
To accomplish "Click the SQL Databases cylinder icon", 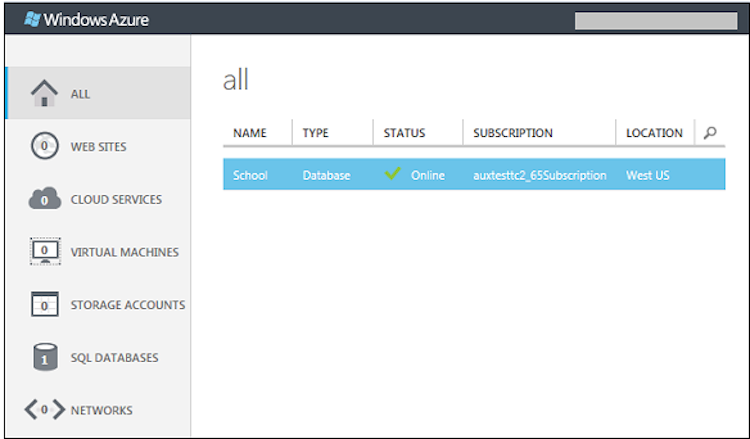I will (x=45, y=357).
